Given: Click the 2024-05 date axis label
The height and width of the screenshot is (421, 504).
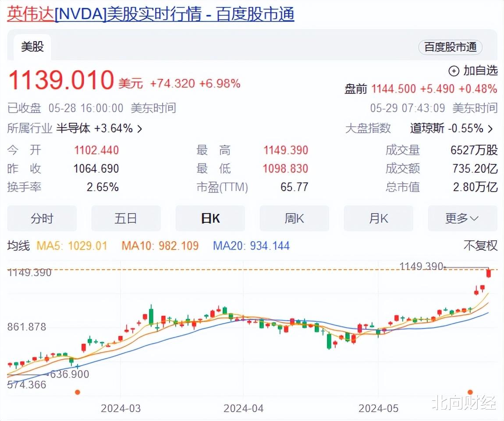Looking at the screenshot, I should tap(378, 408).
